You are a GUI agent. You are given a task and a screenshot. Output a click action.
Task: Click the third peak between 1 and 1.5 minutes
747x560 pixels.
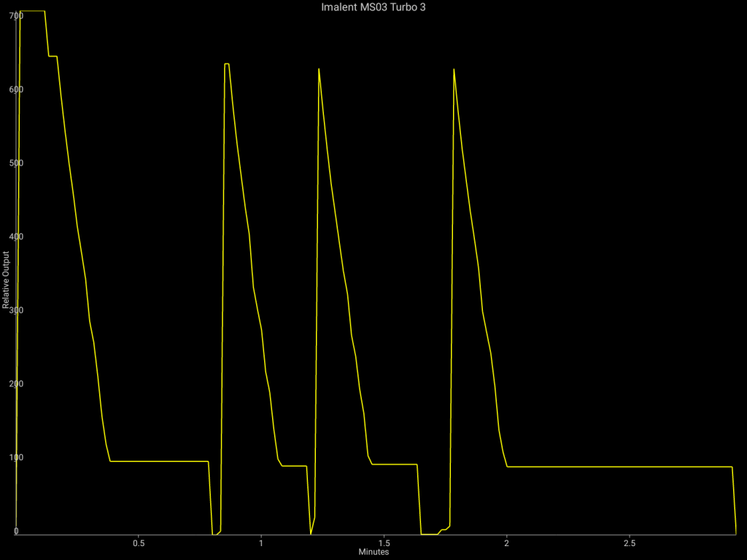pos(319,69)
